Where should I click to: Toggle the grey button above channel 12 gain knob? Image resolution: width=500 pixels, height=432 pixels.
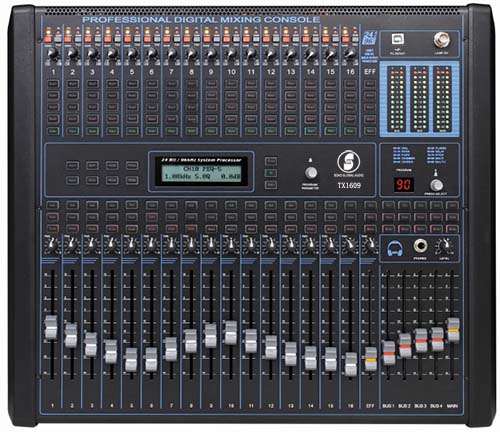(276, 39)
